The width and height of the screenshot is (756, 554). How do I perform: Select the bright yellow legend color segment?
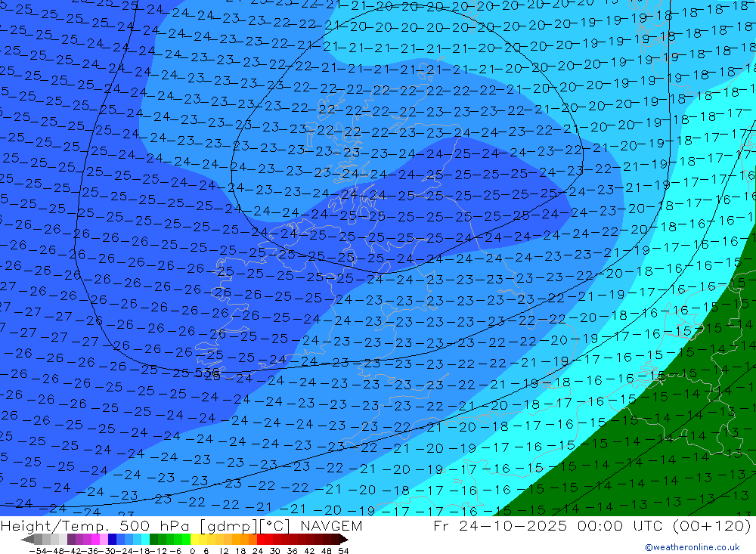point(195,539)
